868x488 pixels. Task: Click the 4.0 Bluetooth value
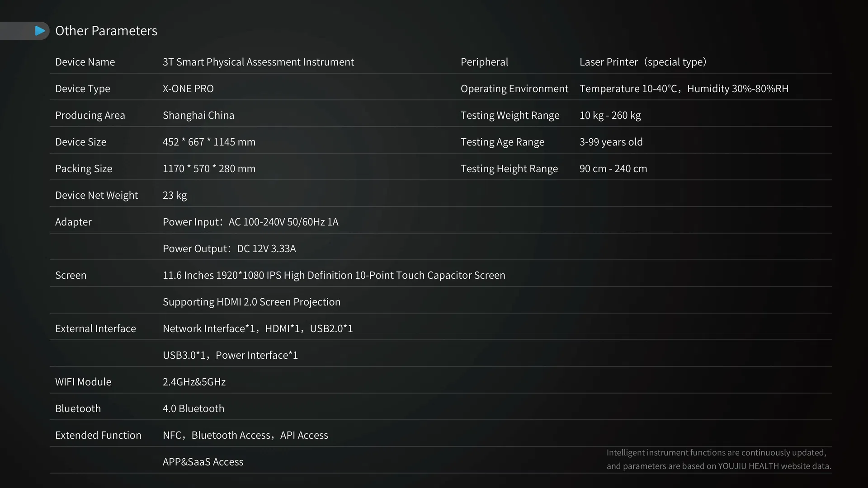click(x=193, y=408)
